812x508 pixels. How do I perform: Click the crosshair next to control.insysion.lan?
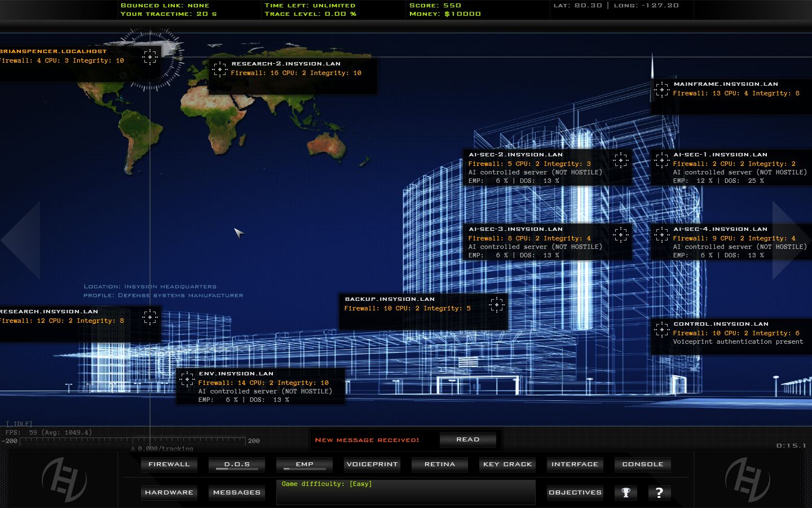[661, 329]
